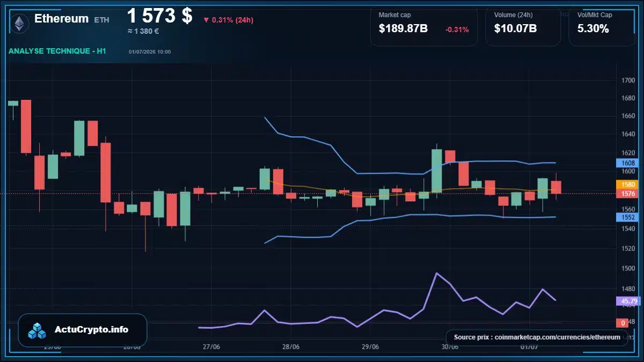Click the purple 45.79 indicator tag

(628, 301)
